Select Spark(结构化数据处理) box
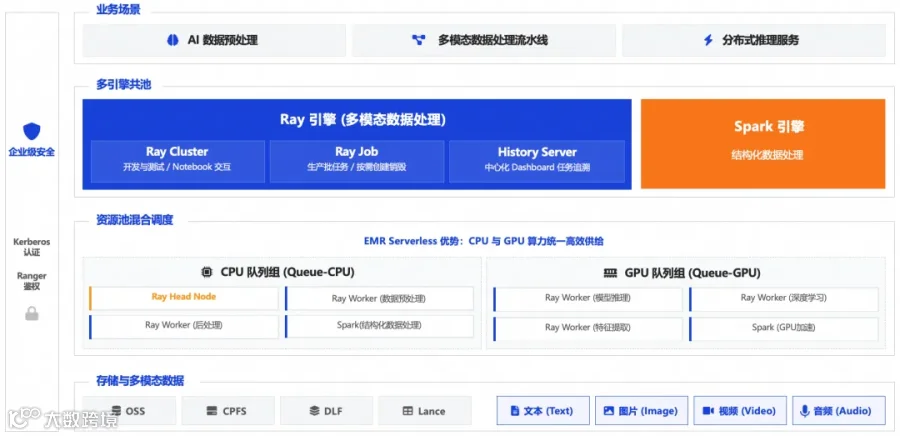 coord(379,326)
